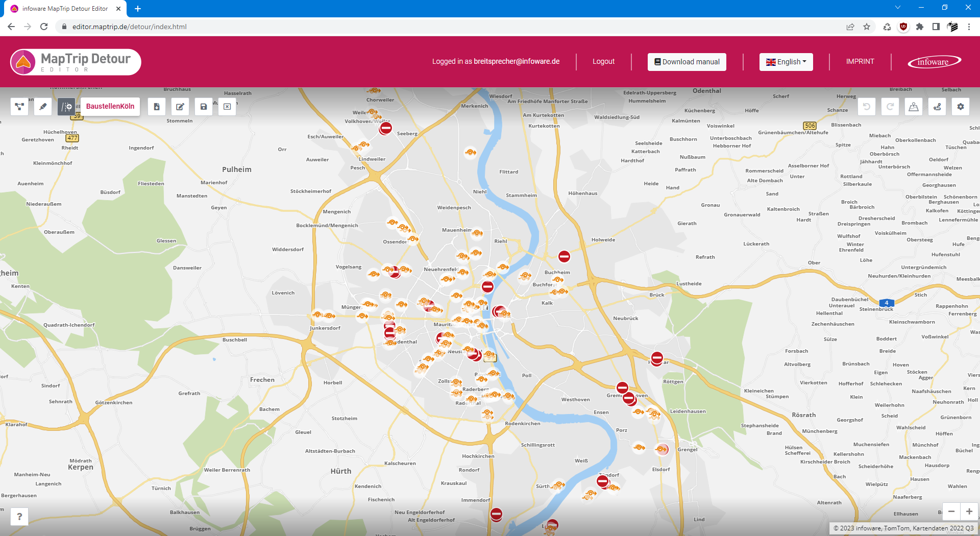Reload the page in browser
The image size is (980, 536).
point(44,27)
